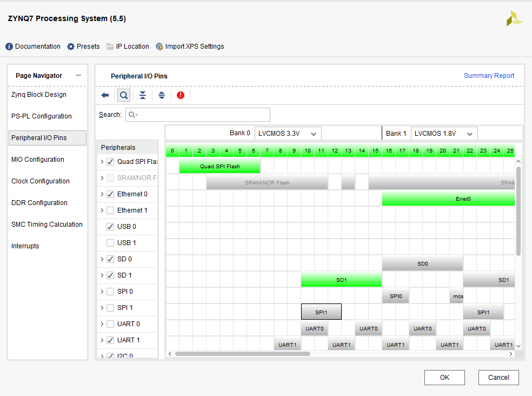532x396 pixels.
Task: Open the Presets menu
Action: (x=88, y=47)
